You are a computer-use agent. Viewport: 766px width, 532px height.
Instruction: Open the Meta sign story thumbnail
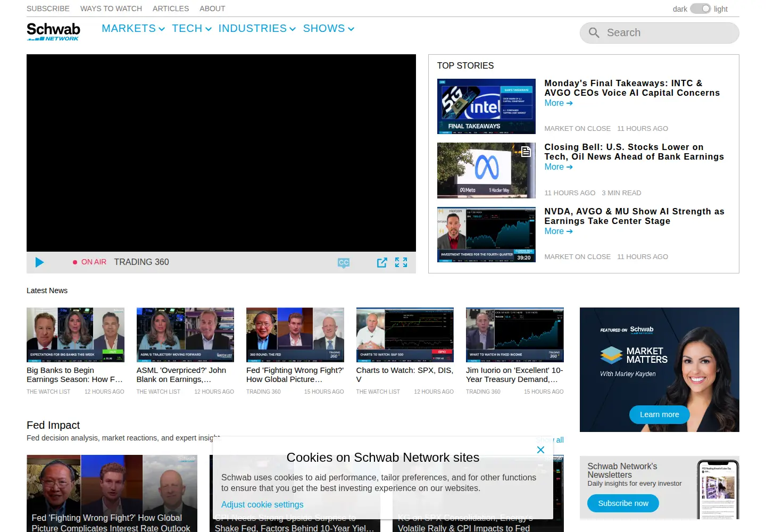pyautogui.click(x=486, y=170)
